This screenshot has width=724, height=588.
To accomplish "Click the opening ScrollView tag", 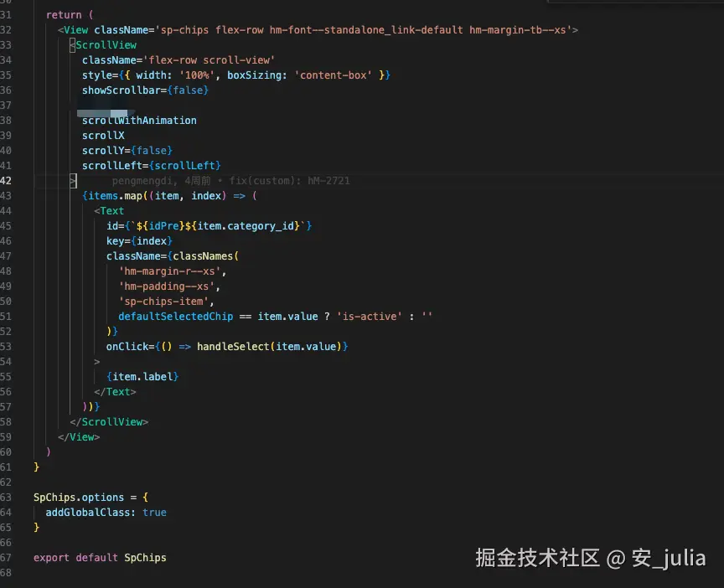I will pyautogui.click(x=103, y=44).
